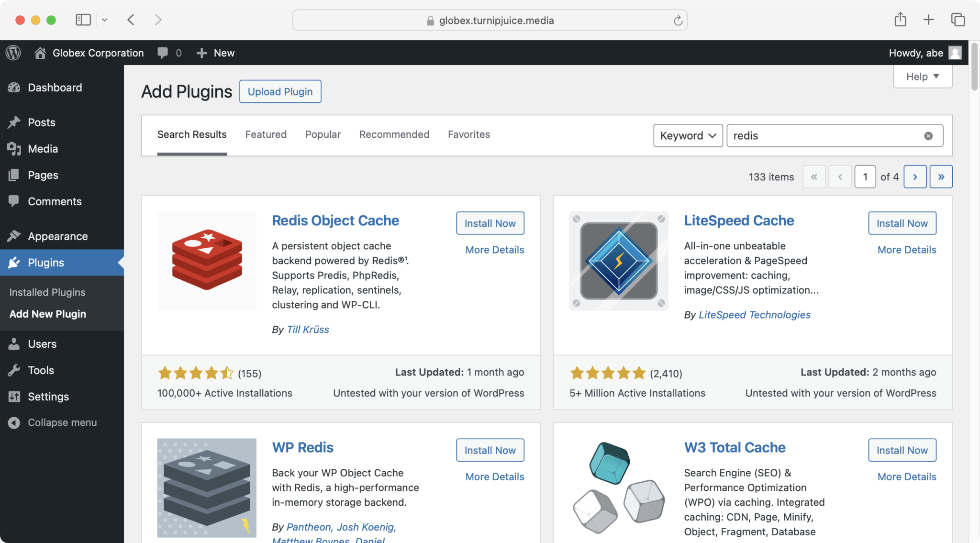Open the Safari sidebar dropdown chevron
This screenshot has width=980, height=543.
pyautogui.click(x=105, y=20)
